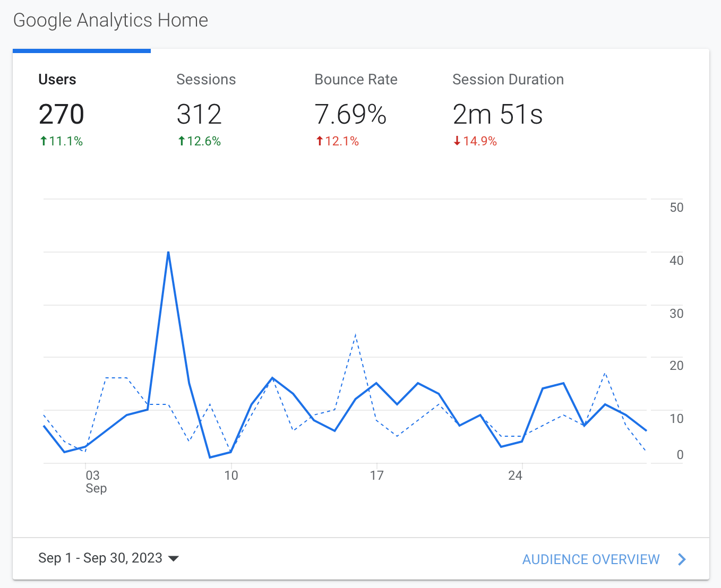Open the Sep 1 - Sep 30 date dropdown
The width and height of the screenshot is (721, 588).
[108, 558]
